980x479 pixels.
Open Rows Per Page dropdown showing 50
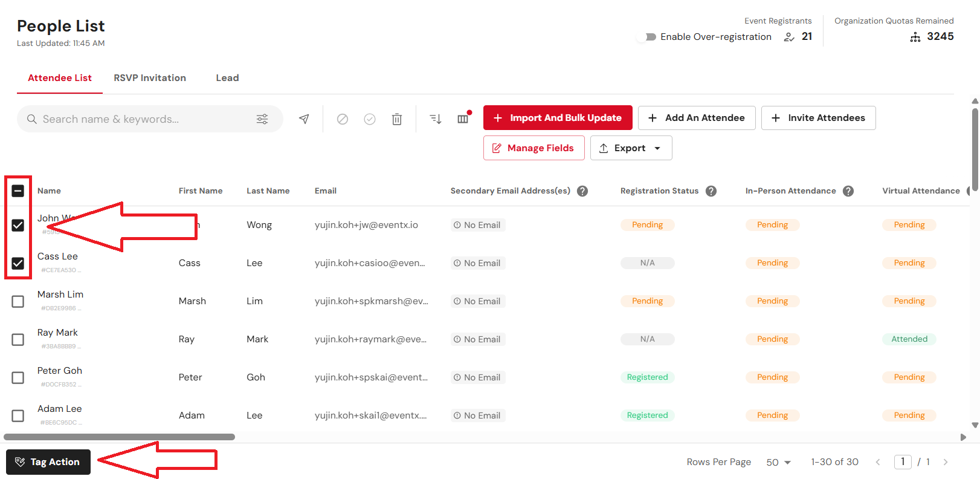[778, 462]
